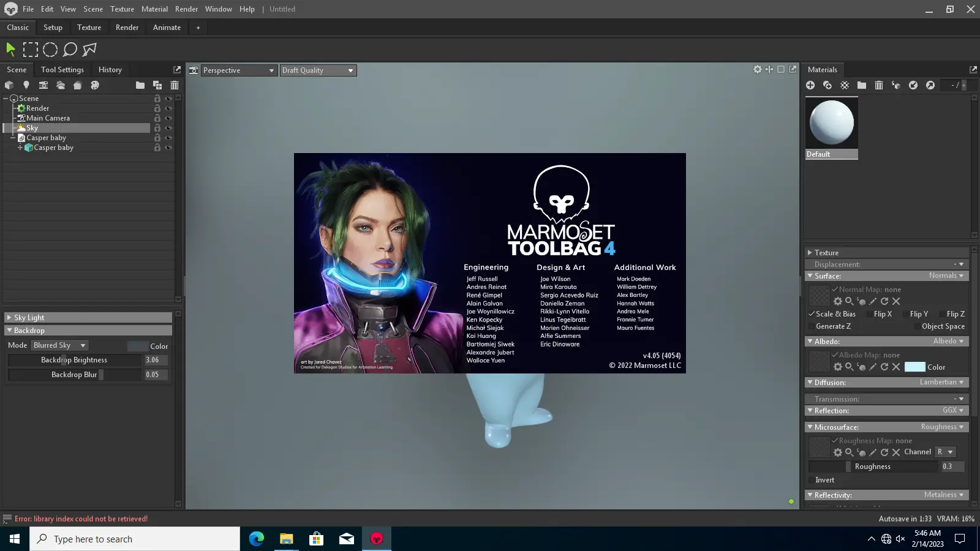Viewport: 980px width, 551px height.
Task: Select the arrow selection tool
Action: click(x=10, y=50)
